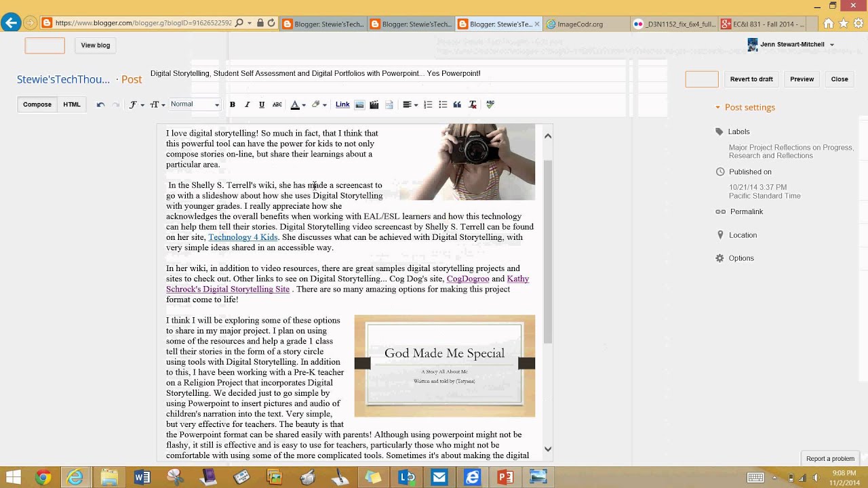The image size is (868, 488).
Task: Open File Explorer from the taskbar
Action: pos(108,478)
